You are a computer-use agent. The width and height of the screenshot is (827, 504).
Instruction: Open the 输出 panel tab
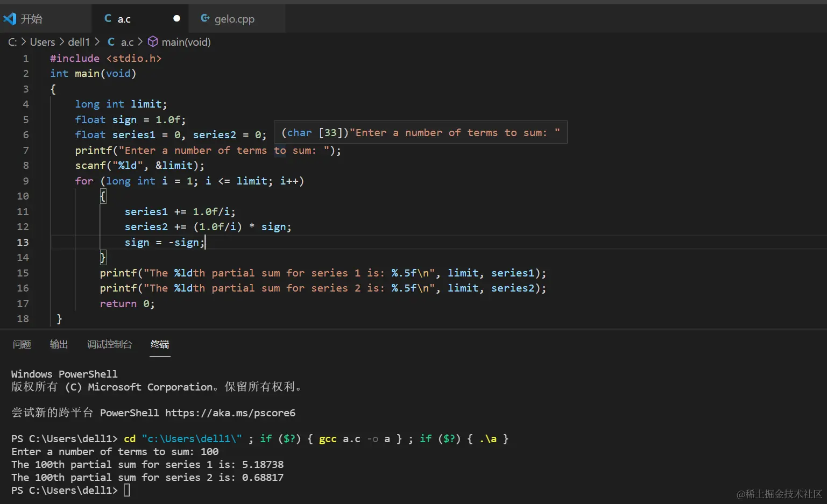tap(59, 344)
